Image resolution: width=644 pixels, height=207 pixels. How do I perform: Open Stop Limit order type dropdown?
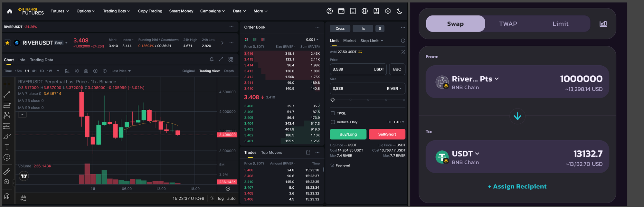(x=372, y=41)
